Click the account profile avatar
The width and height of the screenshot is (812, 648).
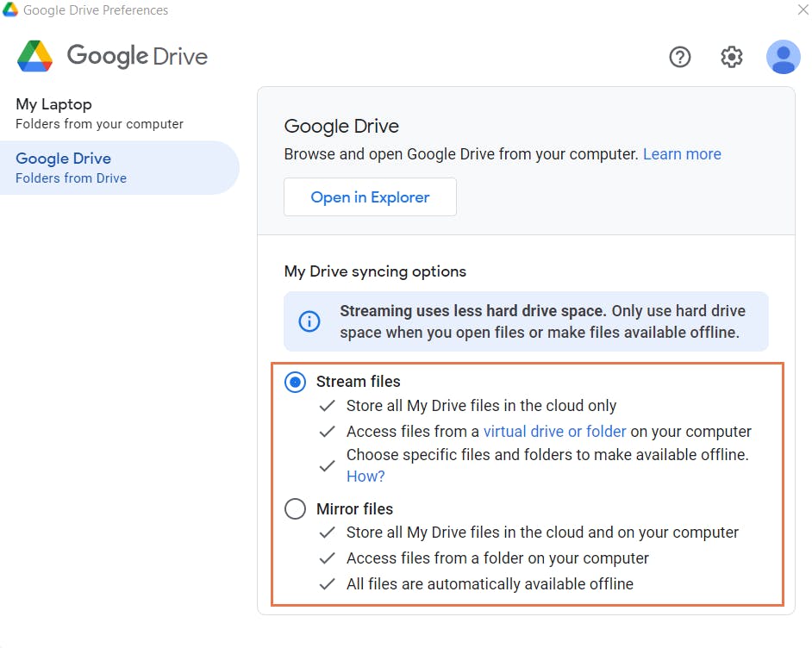tap(783, 57)
